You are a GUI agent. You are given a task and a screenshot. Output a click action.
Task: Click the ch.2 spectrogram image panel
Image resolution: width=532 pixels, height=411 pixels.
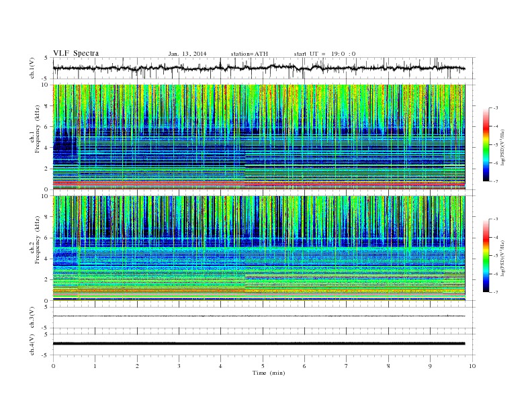[259, 248]
